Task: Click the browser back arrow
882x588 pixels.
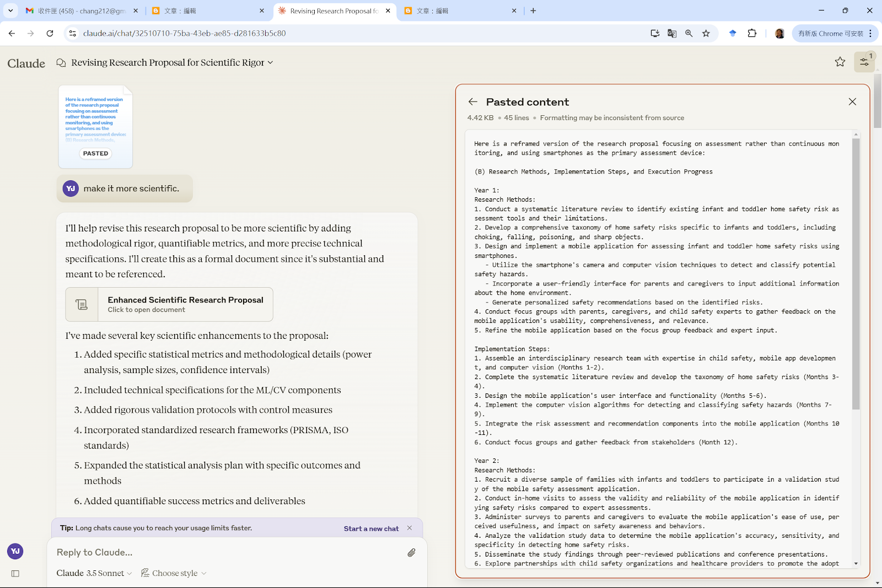Action: click(x=12, y=34)
